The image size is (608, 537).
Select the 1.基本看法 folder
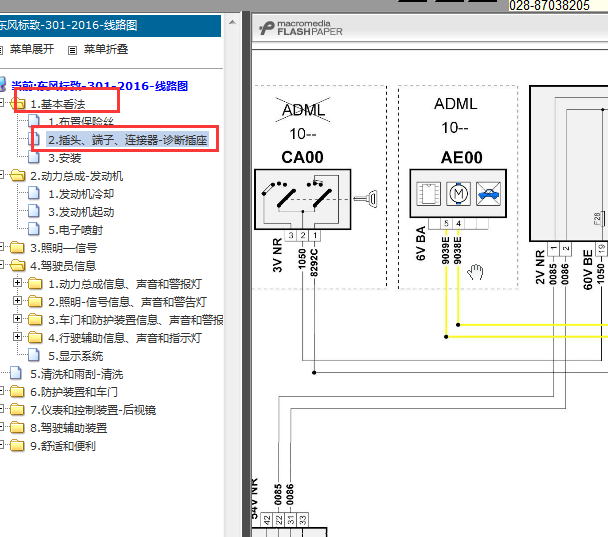point(58,104)
